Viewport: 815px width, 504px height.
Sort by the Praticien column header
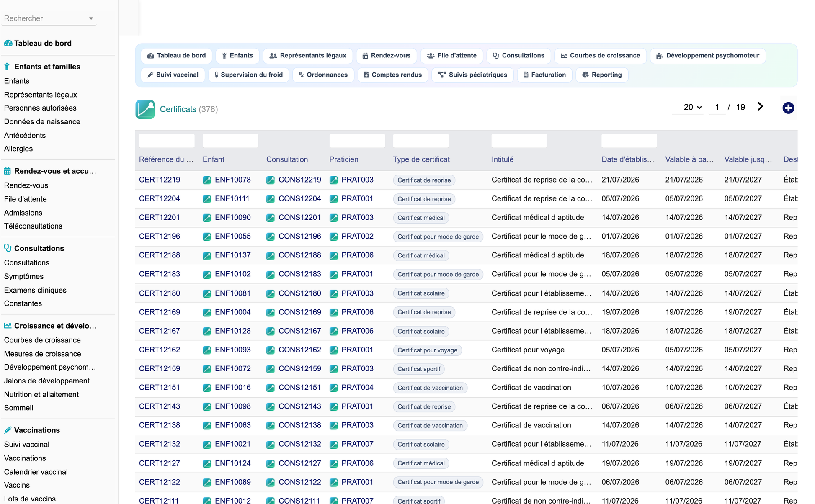tap(344, 159)
